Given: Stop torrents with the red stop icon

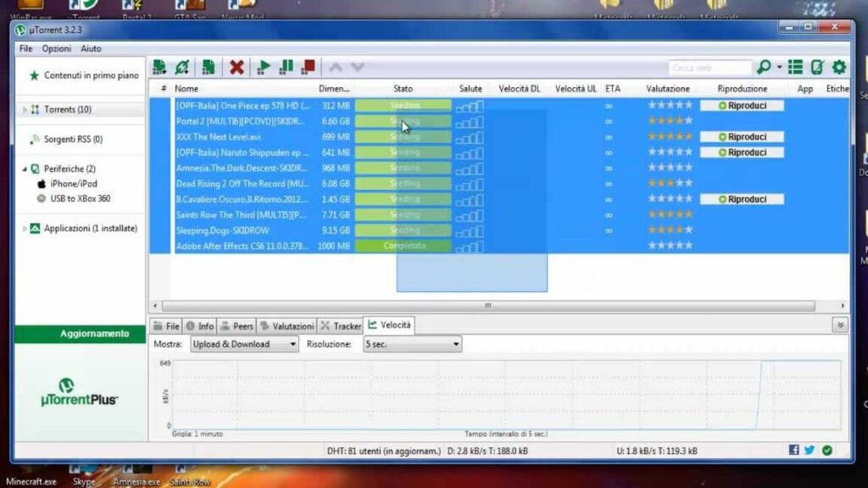Looking at the screenshot, I should (308, 67).
